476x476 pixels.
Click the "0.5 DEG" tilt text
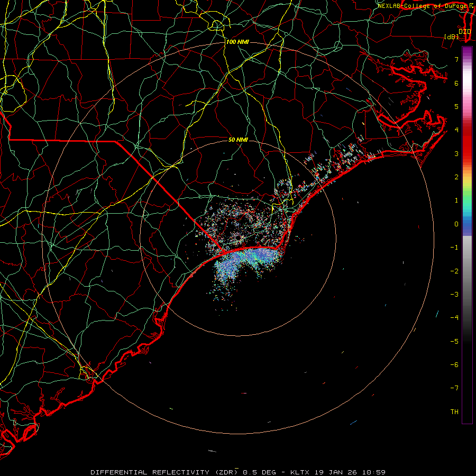259,472
